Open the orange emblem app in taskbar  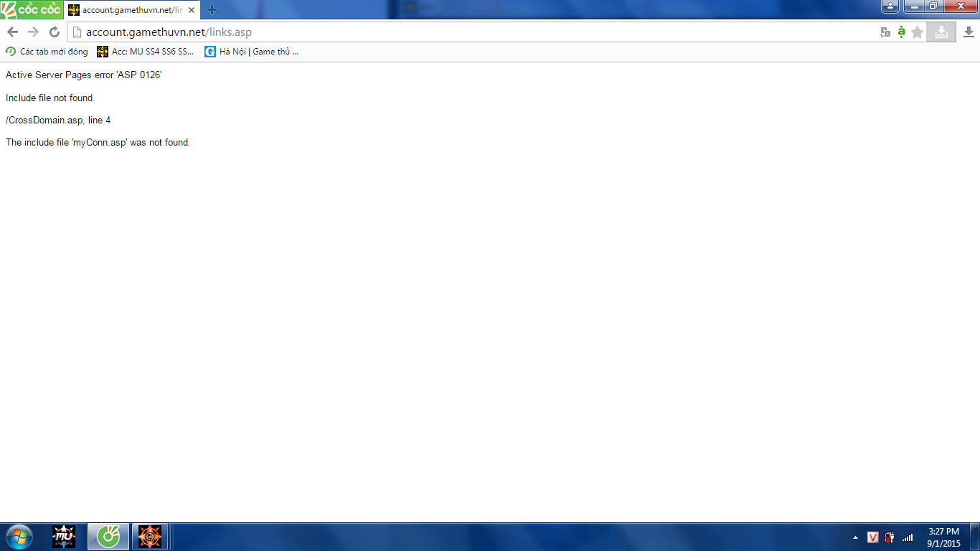point(150,537)
